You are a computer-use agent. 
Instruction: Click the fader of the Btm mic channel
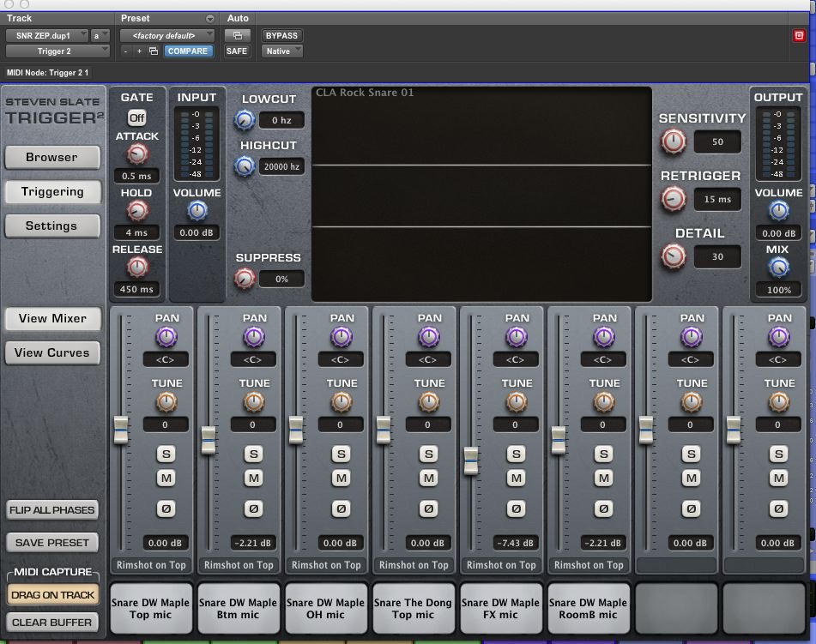[209, 441]
